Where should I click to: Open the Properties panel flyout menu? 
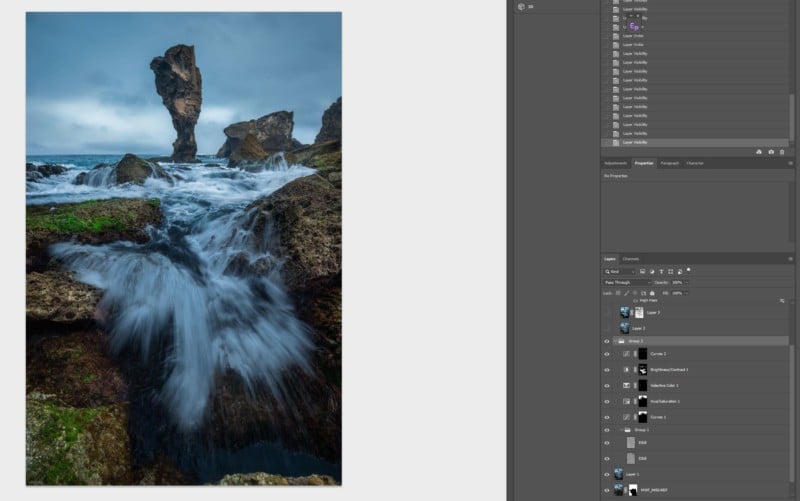click(790, 163)
